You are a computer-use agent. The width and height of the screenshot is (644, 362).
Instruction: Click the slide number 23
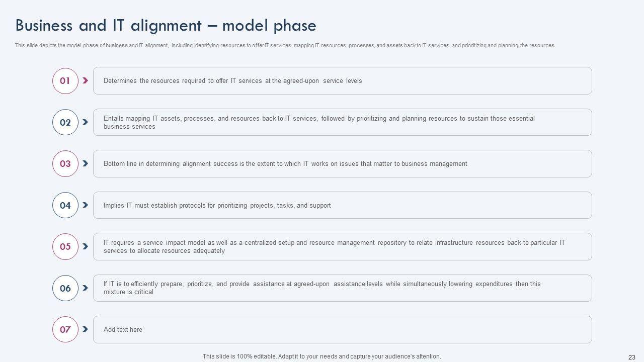632,357
